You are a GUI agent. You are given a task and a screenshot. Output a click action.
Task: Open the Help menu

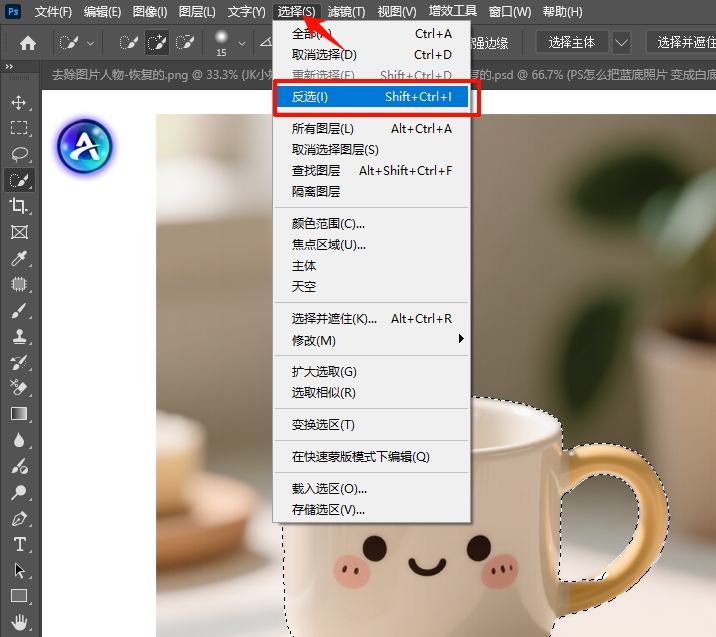pyautogui.click(x=562, y=11)
